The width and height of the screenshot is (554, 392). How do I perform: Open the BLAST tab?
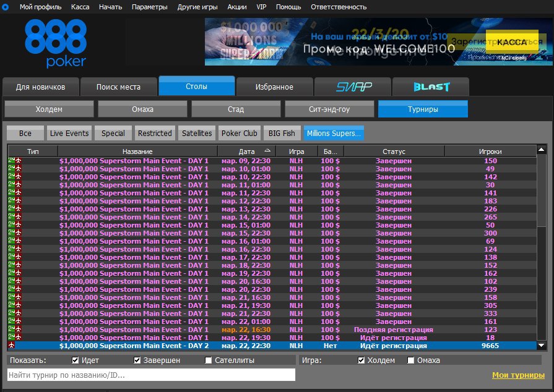click(431, 87)
